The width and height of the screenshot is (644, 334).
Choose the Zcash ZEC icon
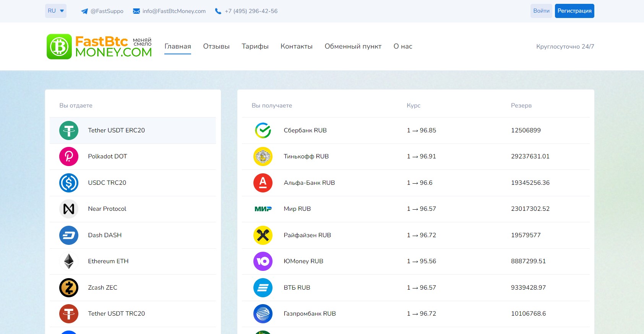pyautogui.click(x=69, y=288)
